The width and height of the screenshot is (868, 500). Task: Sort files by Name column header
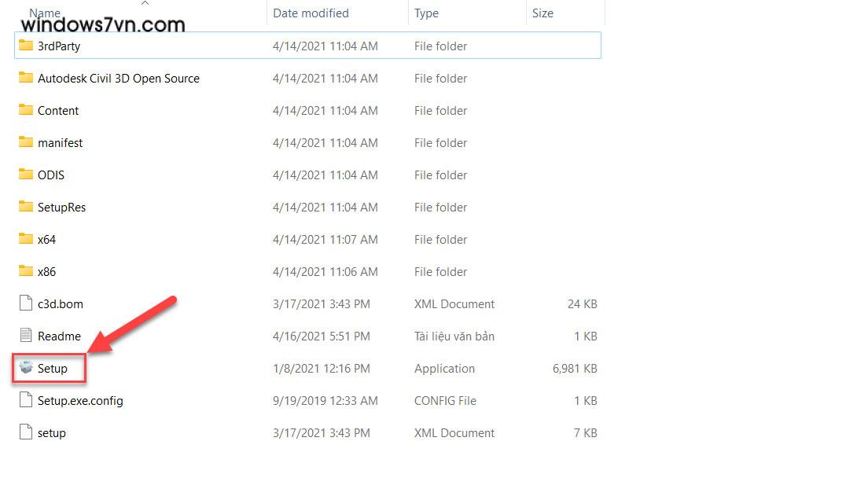44,13
